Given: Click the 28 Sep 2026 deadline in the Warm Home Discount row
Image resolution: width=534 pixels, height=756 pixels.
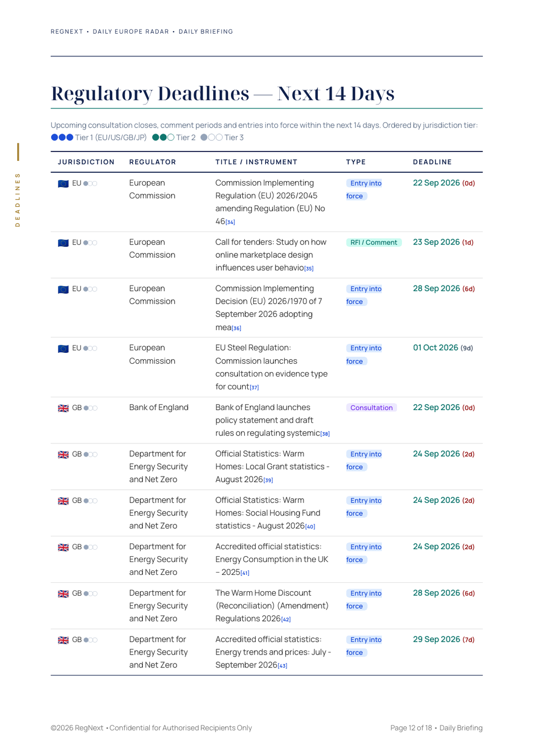Looking at the screenshot, I should coord(444,593).
